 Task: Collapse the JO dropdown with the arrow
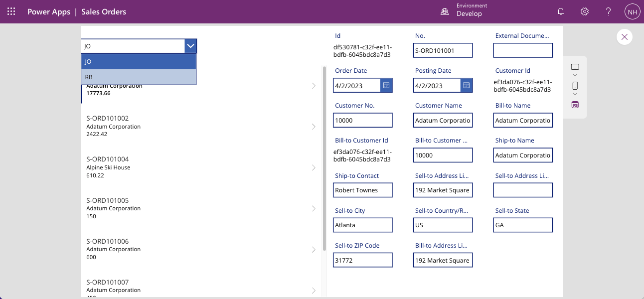click(190, 46)
